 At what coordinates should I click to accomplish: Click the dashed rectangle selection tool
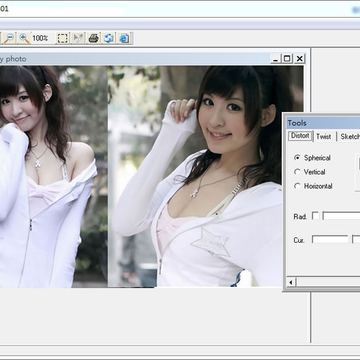(62, 38)
